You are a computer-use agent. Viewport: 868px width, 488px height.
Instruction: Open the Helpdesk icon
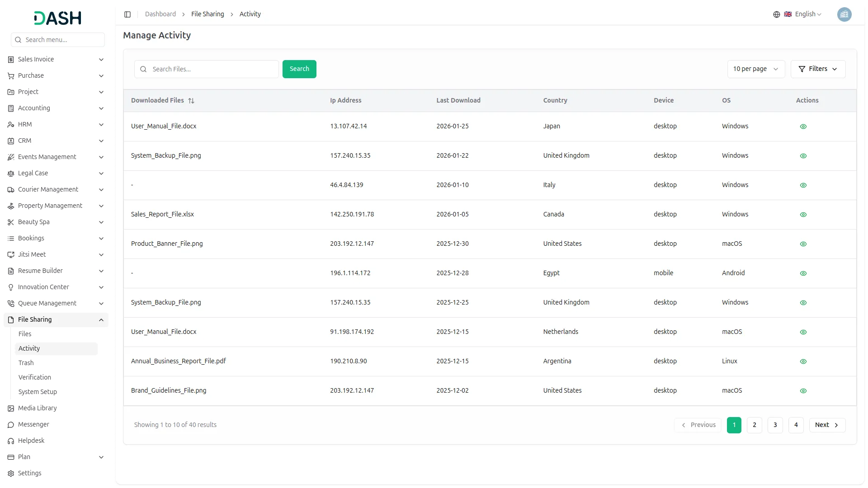10,441
